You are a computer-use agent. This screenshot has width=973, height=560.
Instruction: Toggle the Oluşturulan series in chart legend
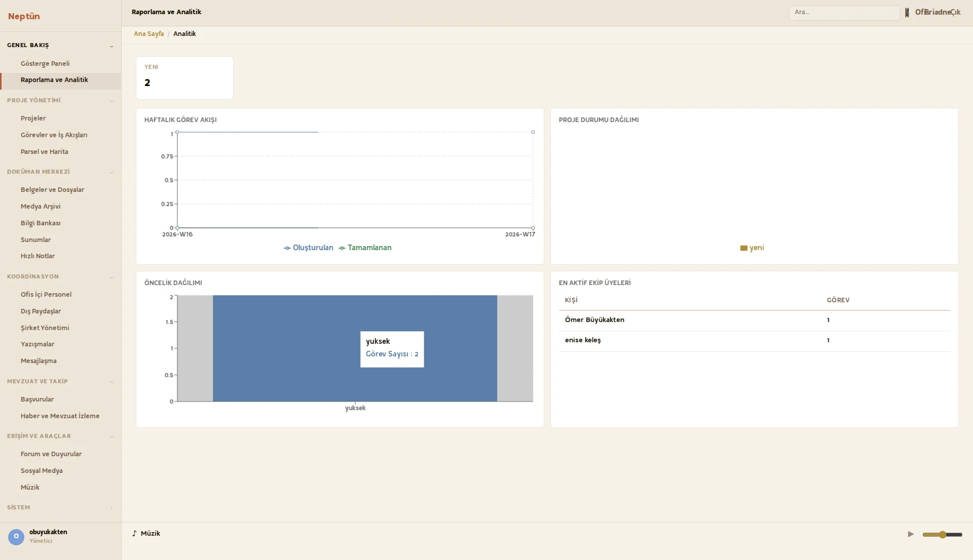tap(309, 248)
